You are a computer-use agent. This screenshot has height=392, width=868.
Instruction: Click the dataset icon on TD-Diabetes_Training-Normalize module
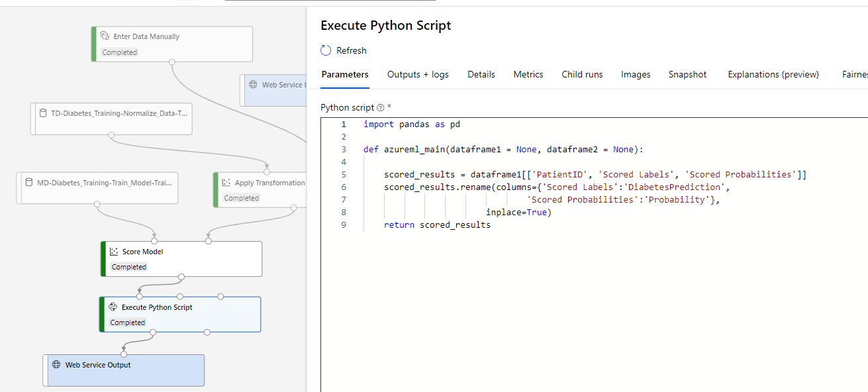click(x=42, y=113)
